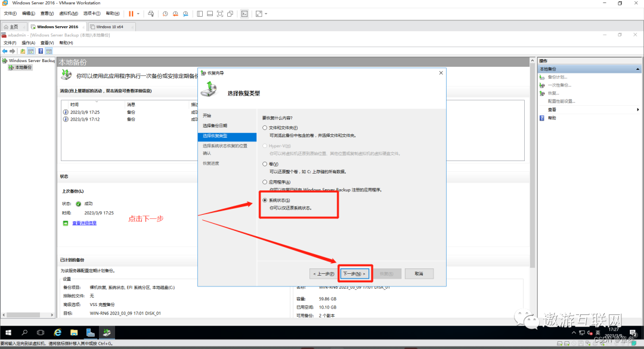Click the VMware unity mode icon
The height and width of the screenshot is (349, 644).
point(230,14)
